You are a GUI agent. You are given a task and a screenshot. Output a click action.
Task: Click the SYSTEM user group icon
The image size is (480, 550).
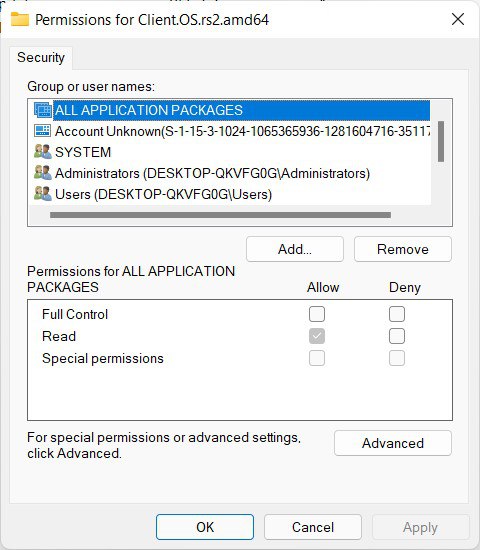(43, 152)
